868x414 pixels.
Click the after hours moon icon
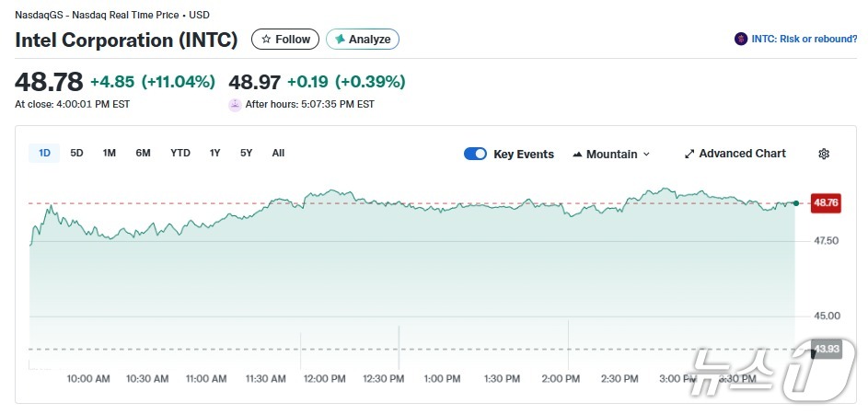[235, 105]
